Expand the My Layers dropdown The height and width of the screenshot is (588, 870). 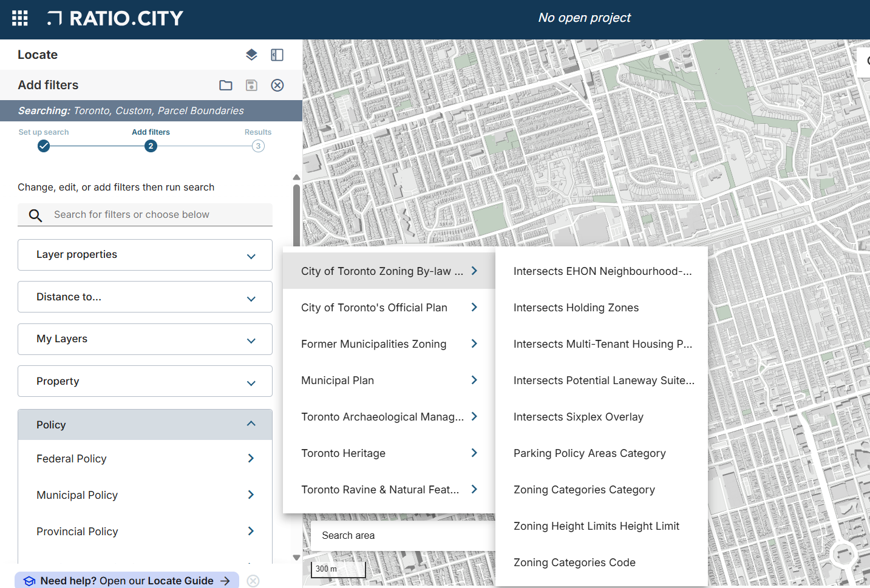click(145, 339)
